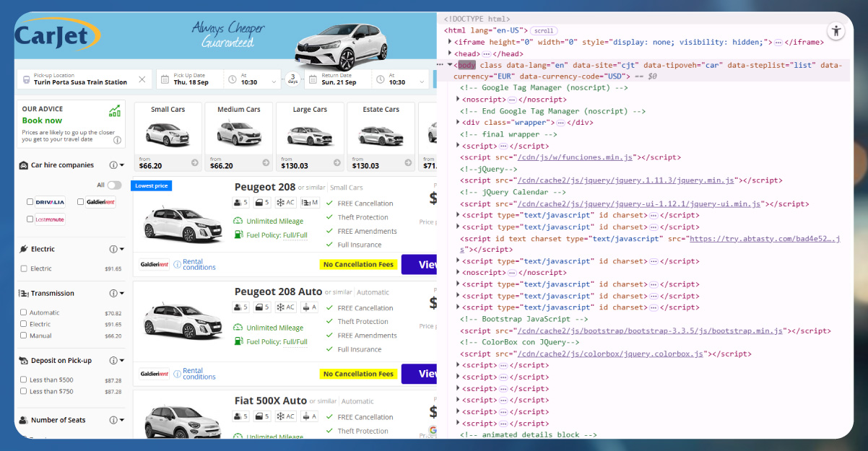Screen dimensions: 868x451
Task: Click the info icon in Our Advice box
Action: (x=117, y=140)
